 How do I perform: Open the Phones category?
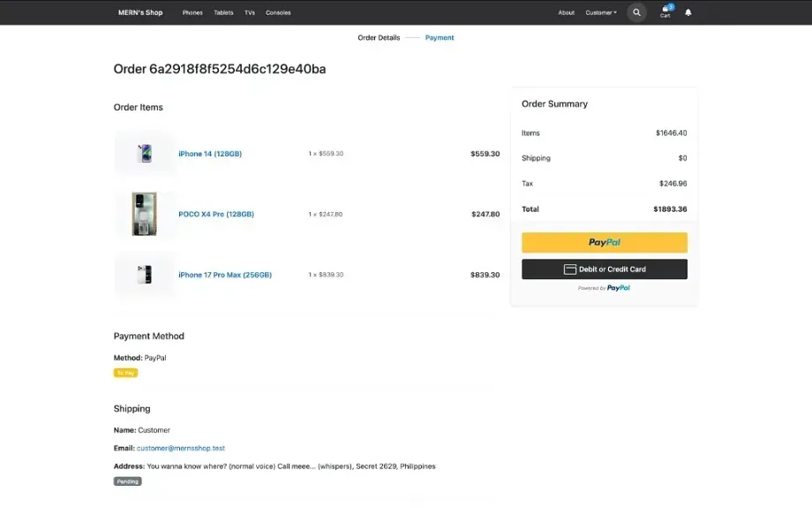tap(192, 12)
